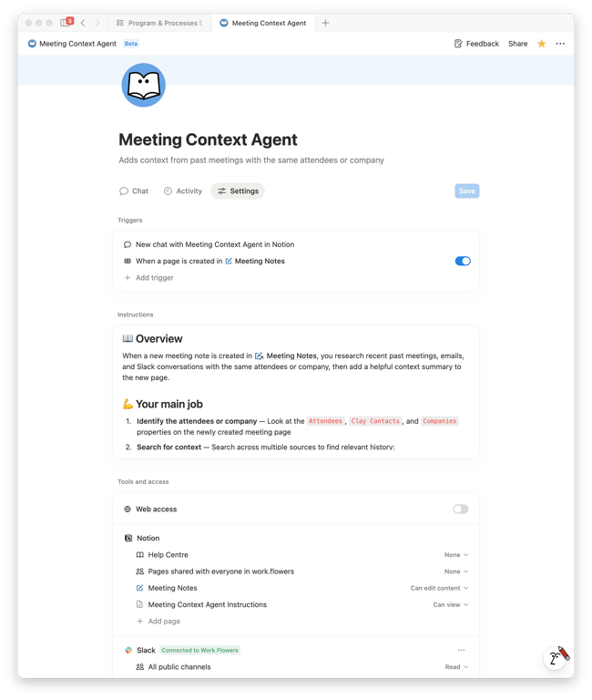Click the database trigger icon
592x700 pixels.
(128, 261)
